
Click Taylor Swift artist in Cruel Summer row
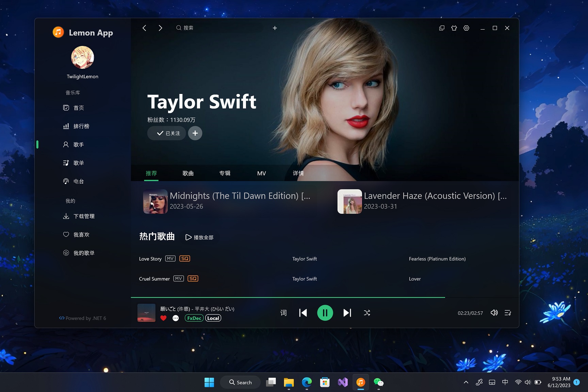coord(305,279)
